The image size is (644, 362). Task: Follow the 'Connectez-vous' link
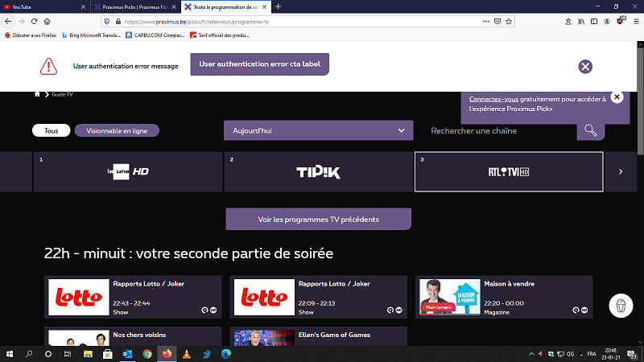pos(493,99)
